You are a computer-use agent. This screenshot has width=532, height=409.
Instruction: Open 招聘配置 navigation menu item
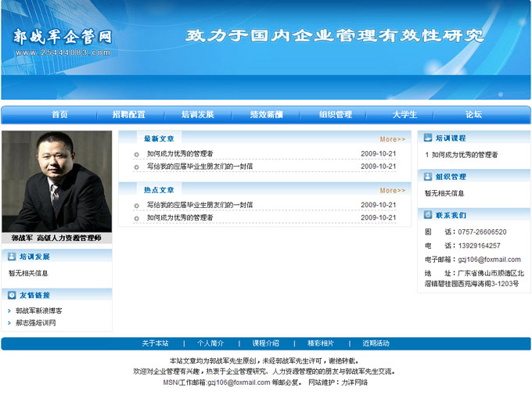(128, 115)
